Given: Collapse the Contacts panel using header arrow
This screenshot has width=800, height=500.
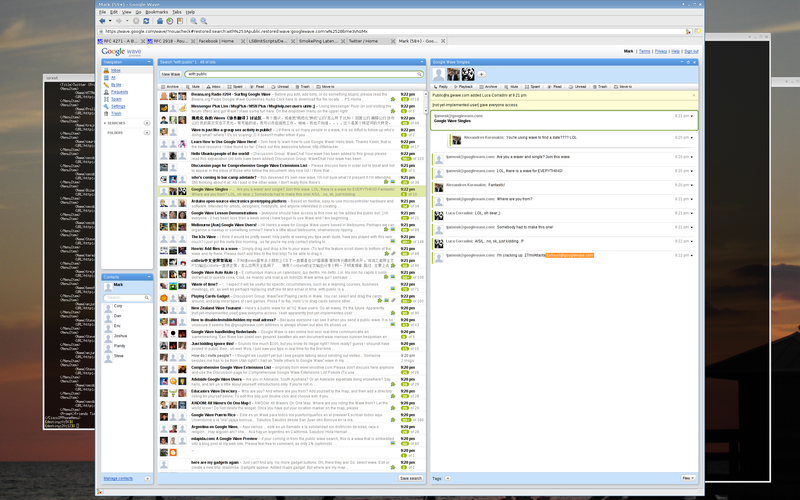Looking at the screenshot, I should [x=149, y=277].
